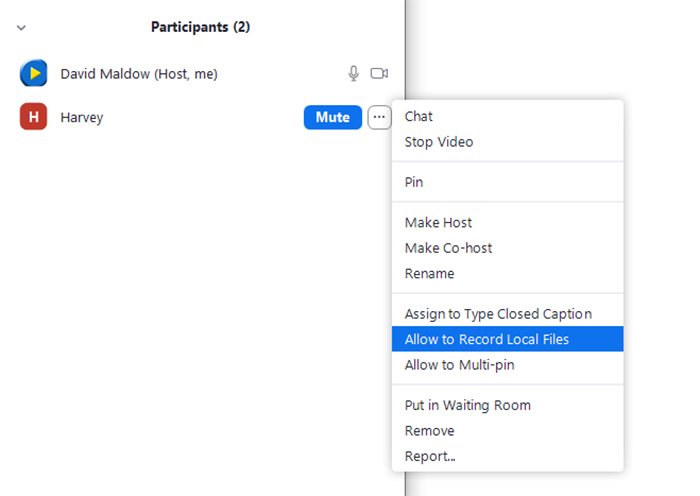Open the Report... option
The width and height of the screenshot is (700, 496).
[x=430, y=456]
